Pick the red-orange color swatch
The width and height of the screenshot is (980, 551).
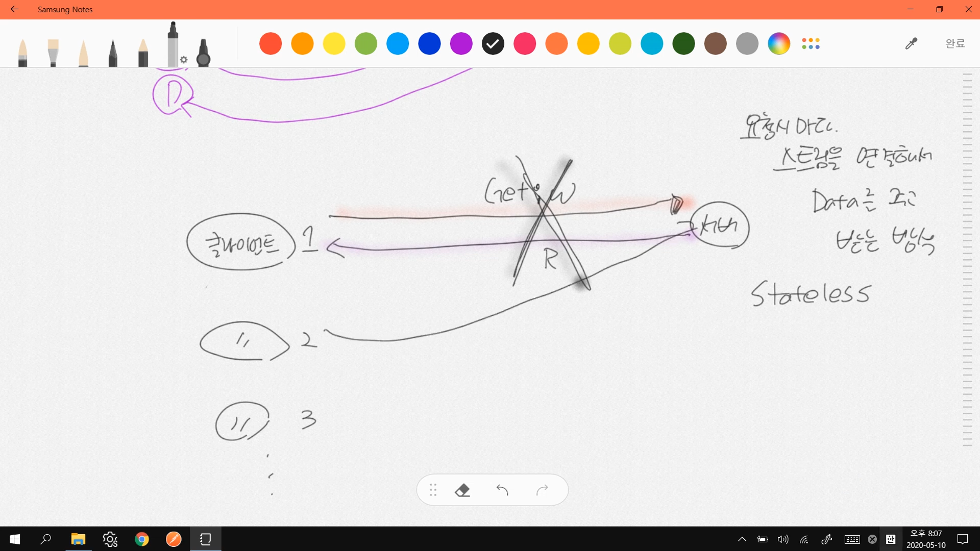click(271, 43)
